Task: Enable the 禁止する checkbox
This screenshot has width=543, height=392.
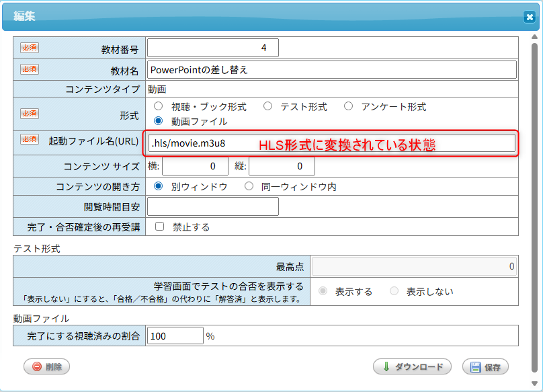Action: pyautogui.click(x=159, y=227)
